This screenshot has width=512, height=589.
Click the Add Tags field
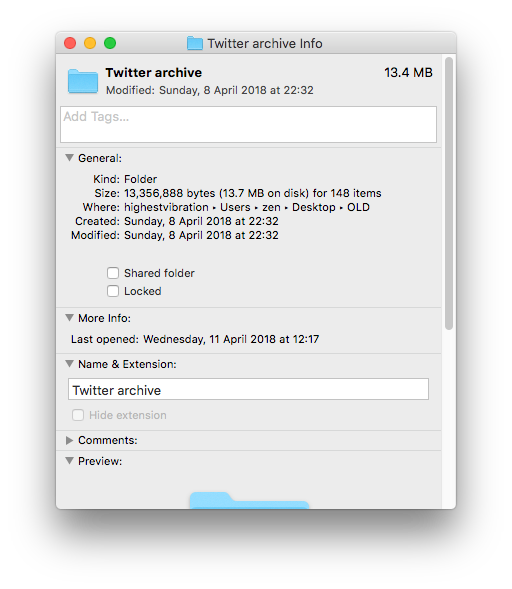pyautogui.click(x=248, y=124)
